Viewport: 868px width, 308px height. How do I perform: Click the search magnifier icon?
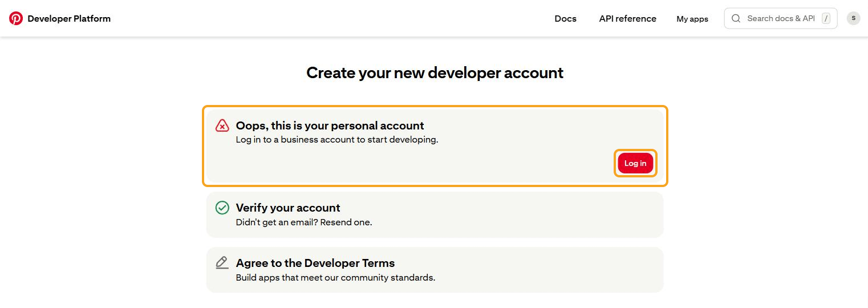click(x=736, y=18)
